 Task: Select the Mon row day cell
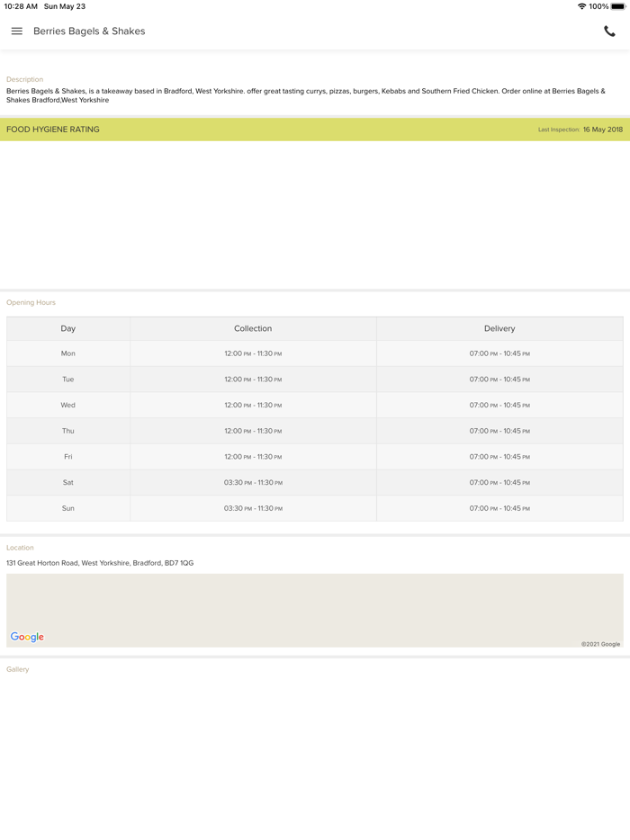[68, 353]
